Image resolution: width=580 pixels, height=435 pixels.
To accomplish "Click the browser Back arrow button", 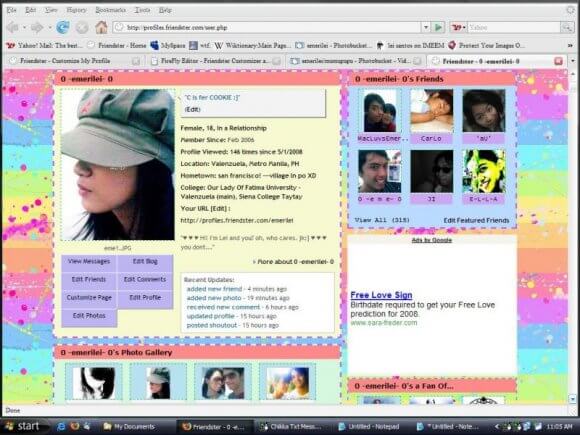I will pyautogui.click(x=13, y=27).
